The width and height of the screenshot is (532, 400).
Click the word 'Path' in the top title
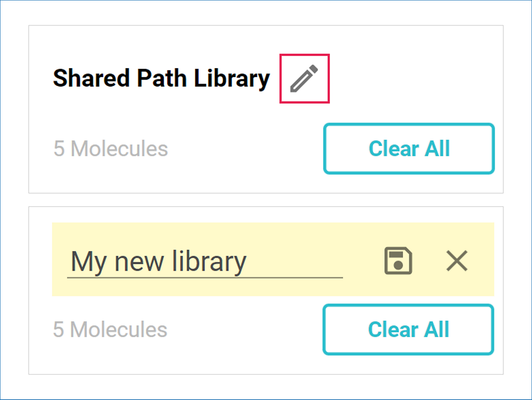(162, 78)
